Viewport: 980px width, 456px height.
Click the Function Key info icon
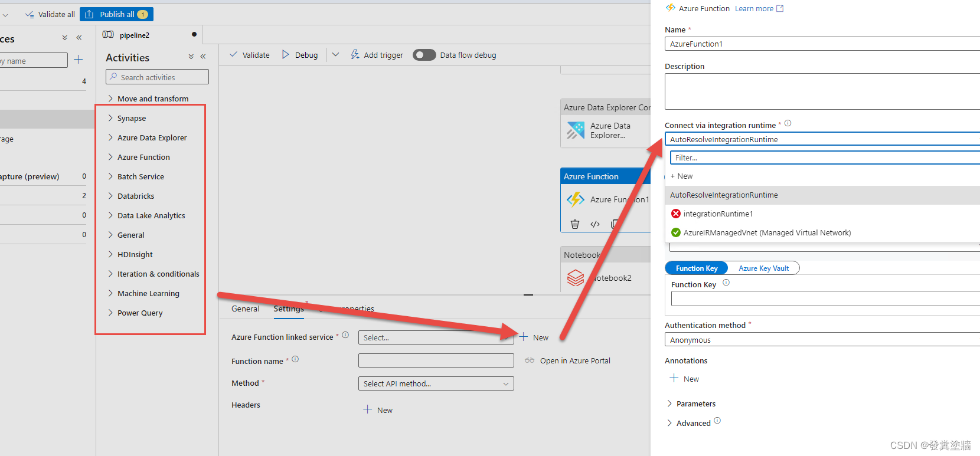coord(726,283)
